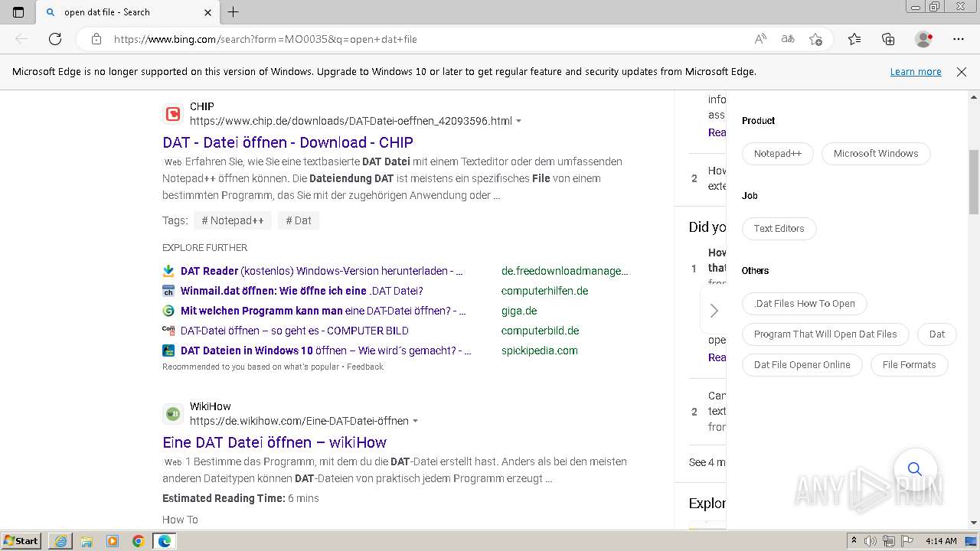Refresh the page
The width and height of the screenshot is (980, 551).
[55, 39]
